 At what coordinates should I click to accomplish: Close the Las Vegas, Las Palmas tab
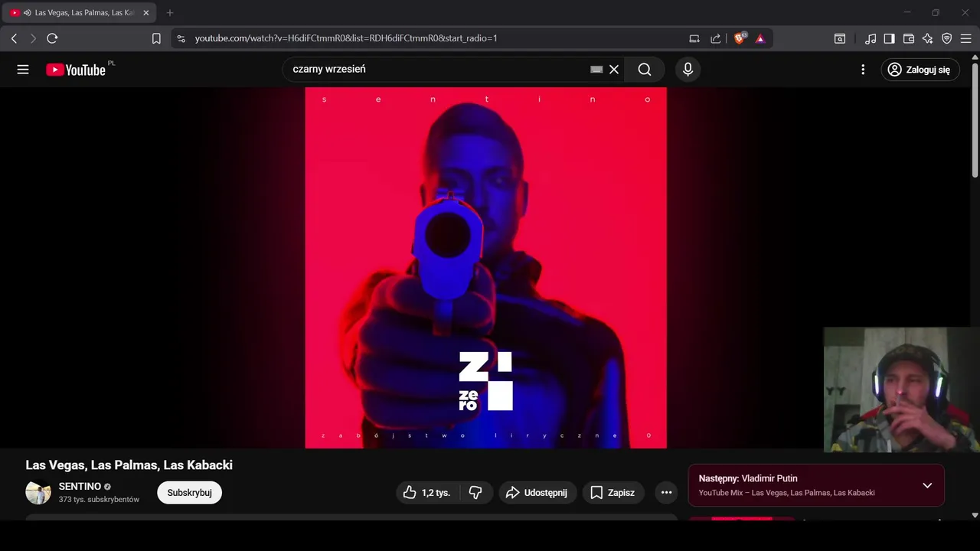click(x=146, y=13)
